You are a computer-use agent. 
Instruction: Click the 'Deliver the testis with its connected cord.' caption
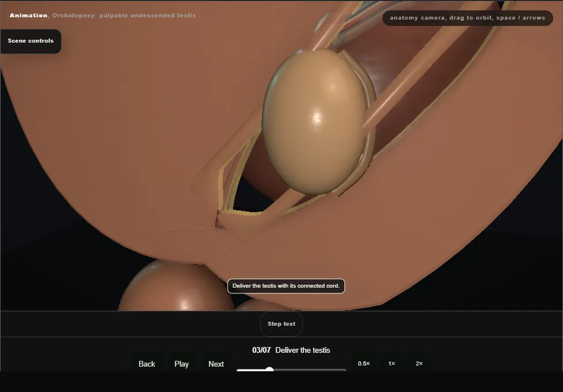(286, 286)
